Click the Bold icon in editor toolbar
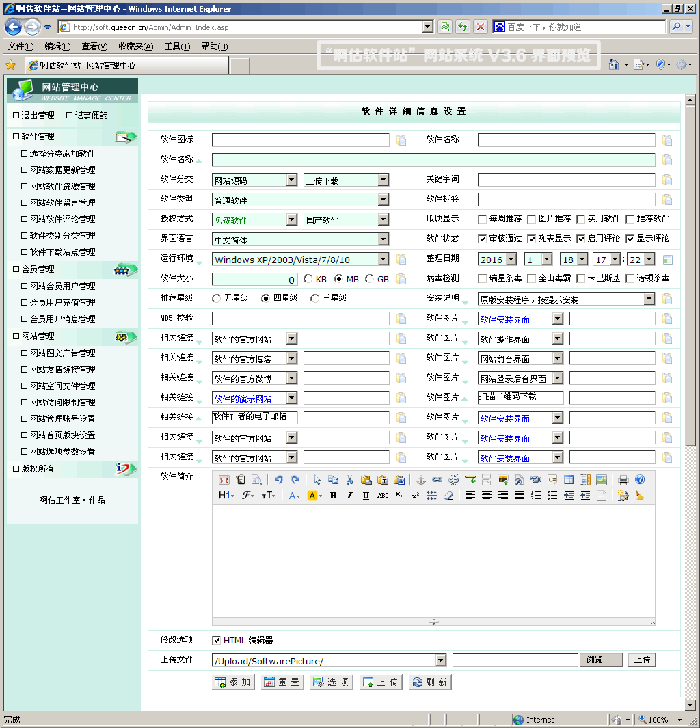Viewport: 700px width, 728px height. 333,496
